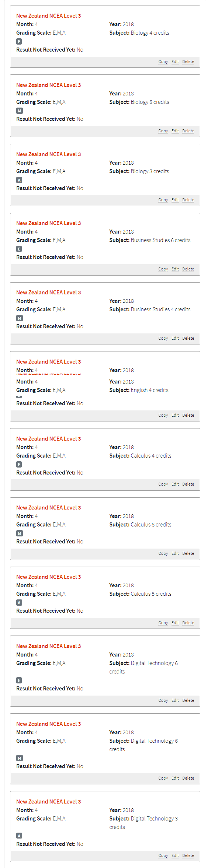The height and width of the screenshot is (868, 211).
Task: Copy the Biology 4 credits entry
Action: click(163, 62)
